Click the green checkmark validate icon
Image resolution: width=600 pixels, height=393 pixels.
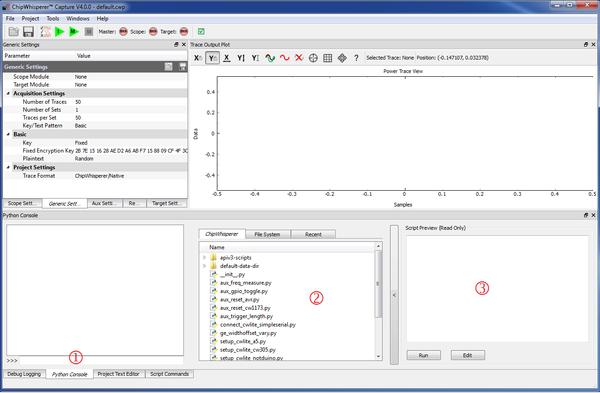click(201, 32)
